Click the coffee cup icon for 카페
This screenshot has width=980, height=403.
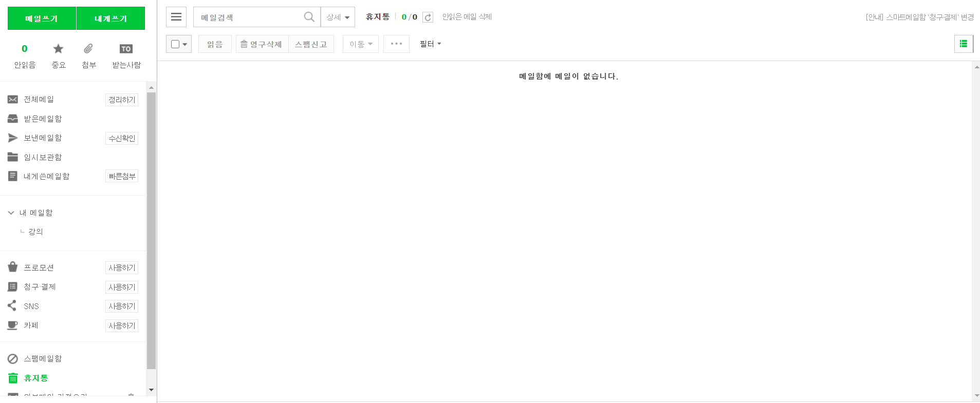[x=13, y=325]
